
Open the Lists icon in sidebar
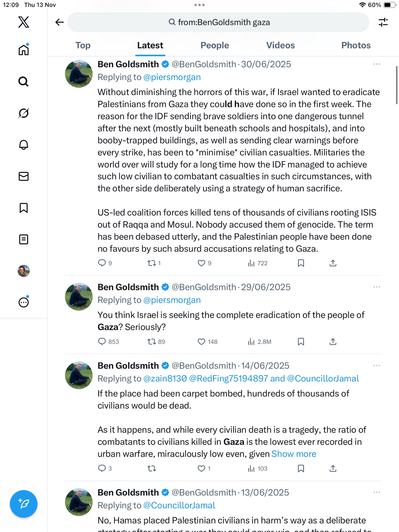(x=23, y=239)
